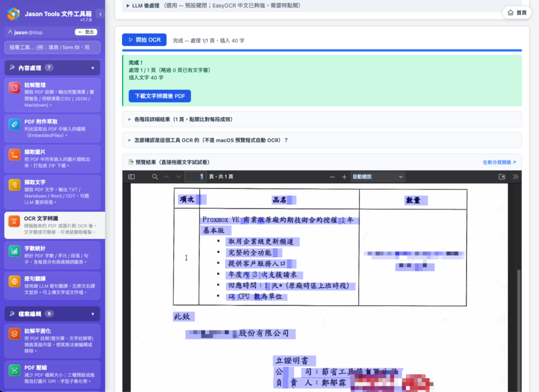Open 在新分頁開啟 link

pos(499,162)
